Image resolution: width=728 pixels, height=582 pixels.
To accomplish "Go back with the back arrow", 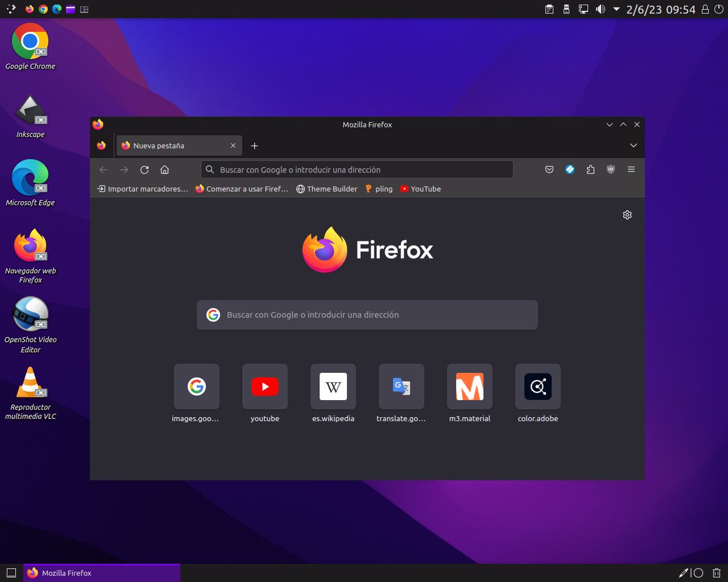I will click(103, 170).
